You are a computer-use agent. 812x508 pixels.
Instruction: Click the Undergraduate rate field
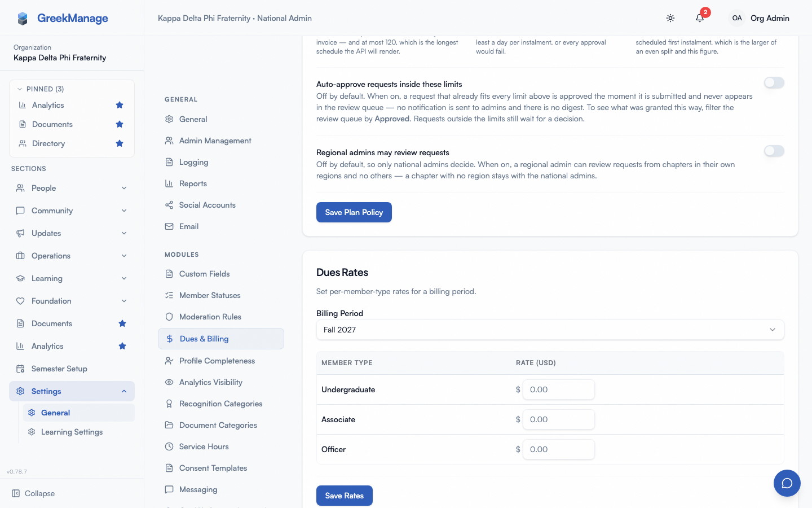pos(559,389)
